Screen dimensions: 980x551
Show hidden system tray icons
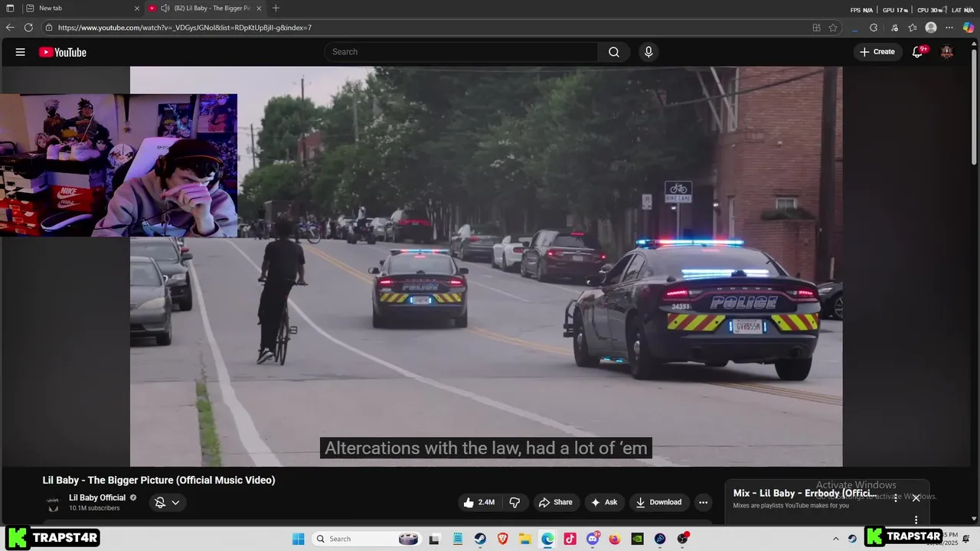pyautogui.click(x=835, y=539)
